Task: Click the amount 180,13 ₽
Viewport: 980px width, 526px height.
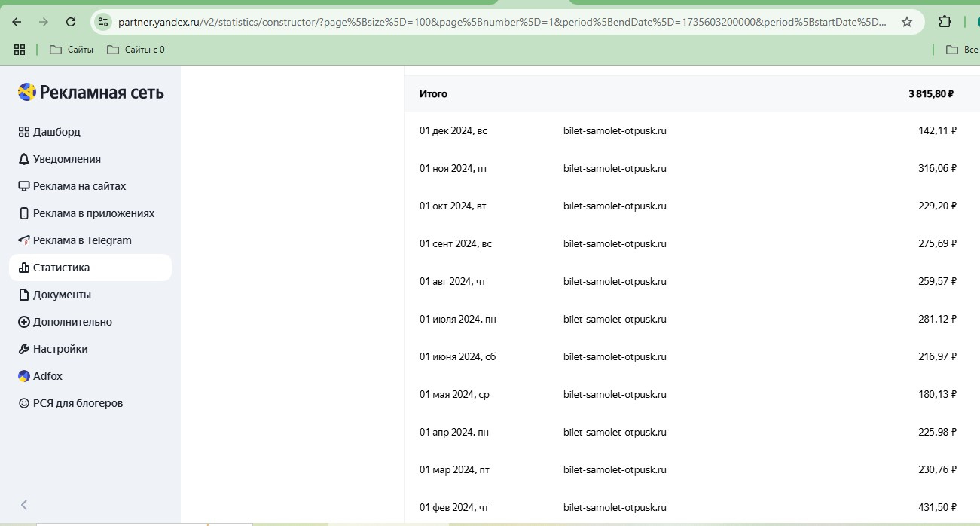Action: coord(937,394)
